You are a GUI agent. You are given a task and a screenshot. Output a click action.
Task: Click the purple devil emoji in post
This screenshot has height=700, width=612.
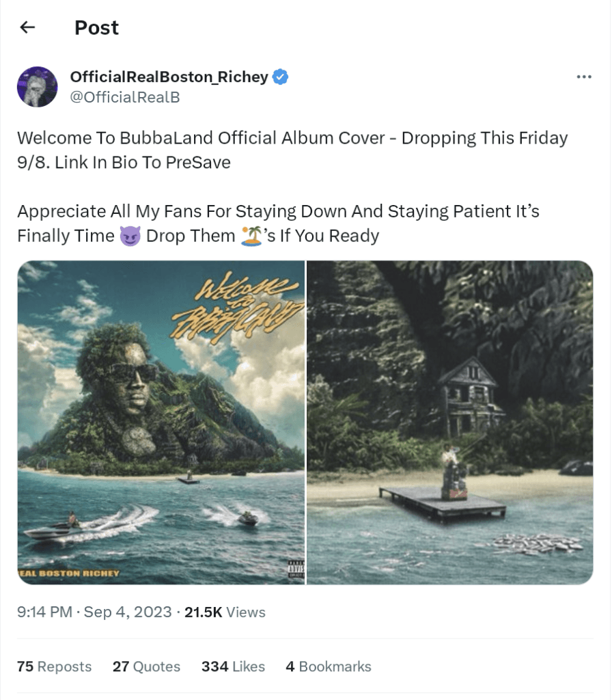click(x=130, y=236)
